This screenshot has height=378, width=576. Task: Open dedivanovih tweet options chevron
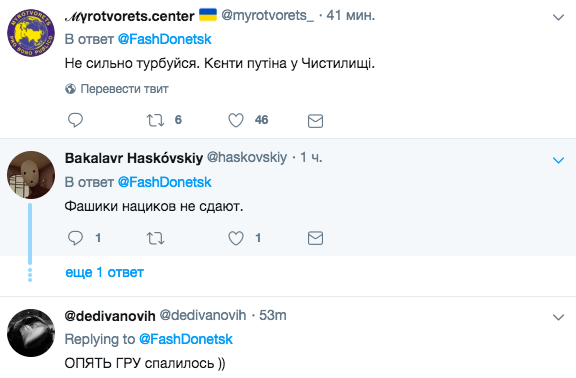click(558, 317)
